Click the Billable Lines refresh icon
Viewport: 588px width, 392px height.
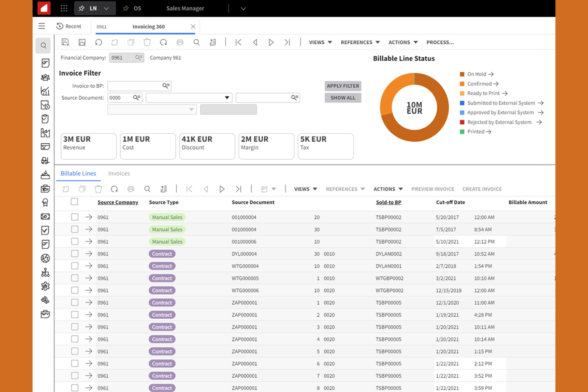pyautogui.click(x=114, y=189)
